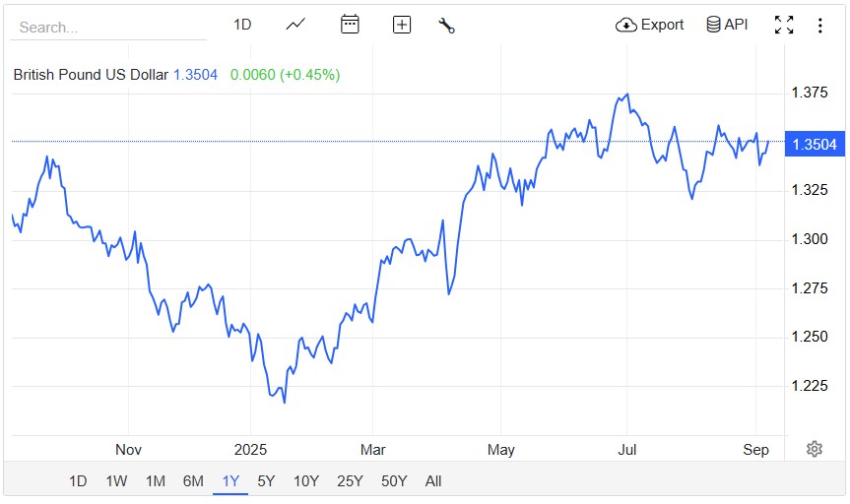
Task: Show the 25Y time range
Action: pos(351,481)
